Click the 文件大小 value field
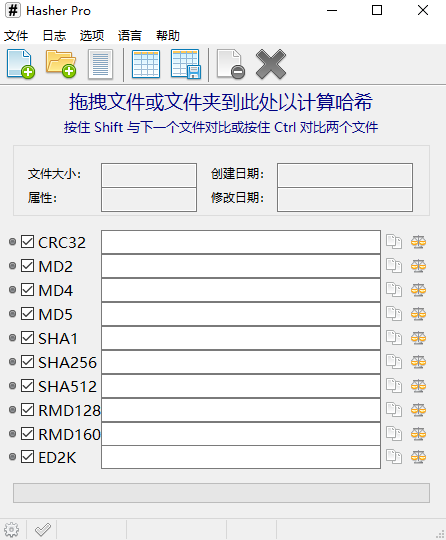Image resolution: width=446 pixels, height=540 pixels. [149, 175]
